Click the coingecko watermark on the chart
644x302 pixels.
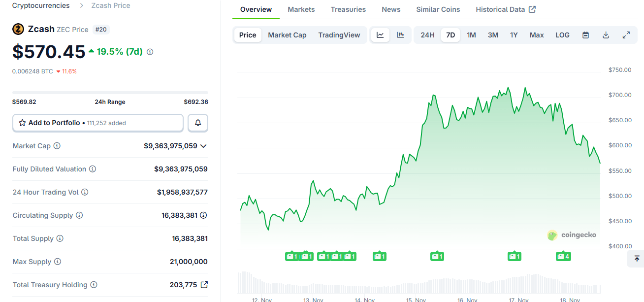pyautogui.click(x=571, y=235)
